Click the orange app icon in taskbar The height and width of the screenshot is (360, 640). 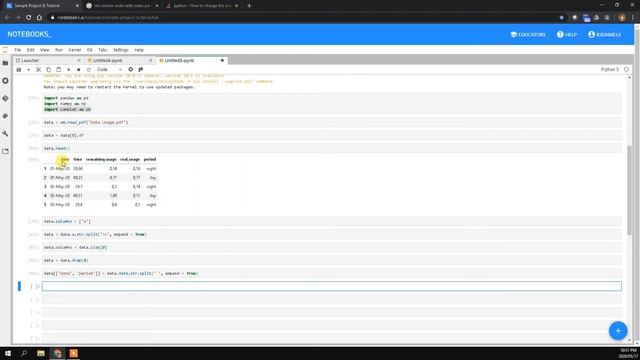click(73, 353)
